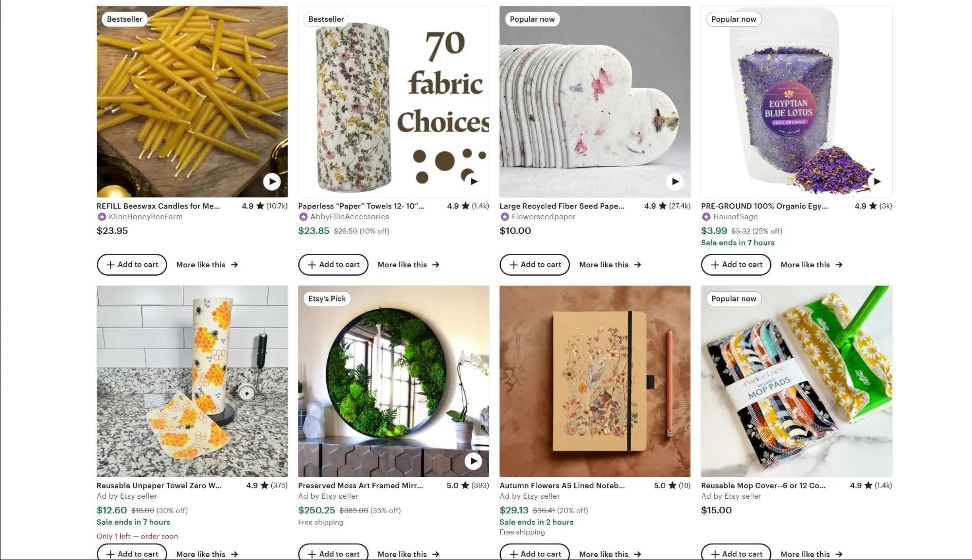Play video on Seed Paper listing
Screen dimensions: 972x560
coord(675,182)
